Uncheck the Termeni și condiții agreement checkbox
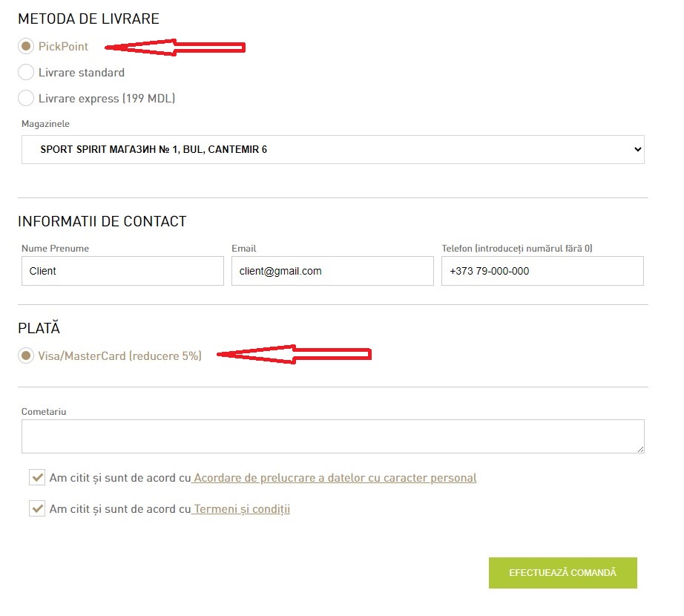The height and width of the screenshot is (616, 684). 37,509
